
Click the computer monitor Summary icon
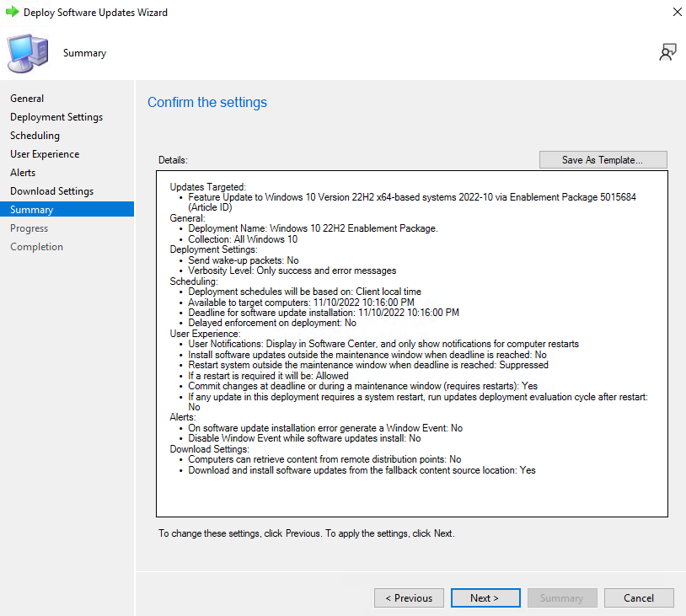click(28, 53)
